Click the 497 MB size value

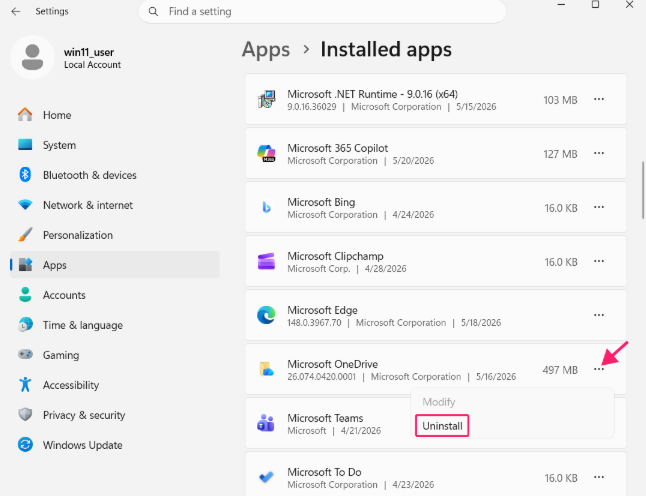point(560,370)
